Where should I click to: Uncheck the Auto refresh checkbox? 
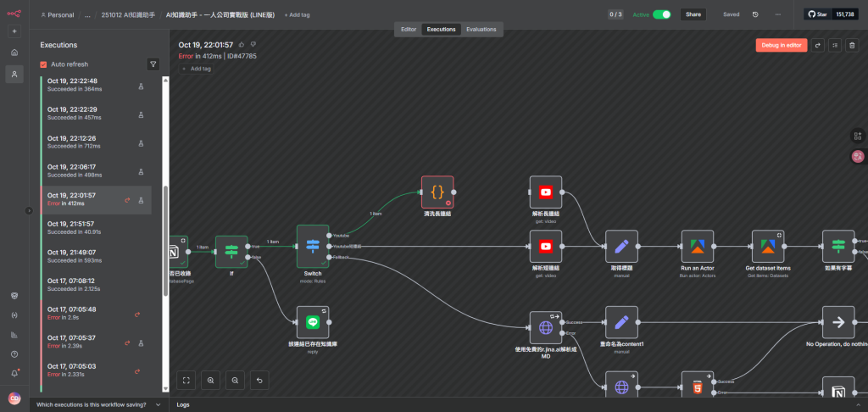(44, 64)
